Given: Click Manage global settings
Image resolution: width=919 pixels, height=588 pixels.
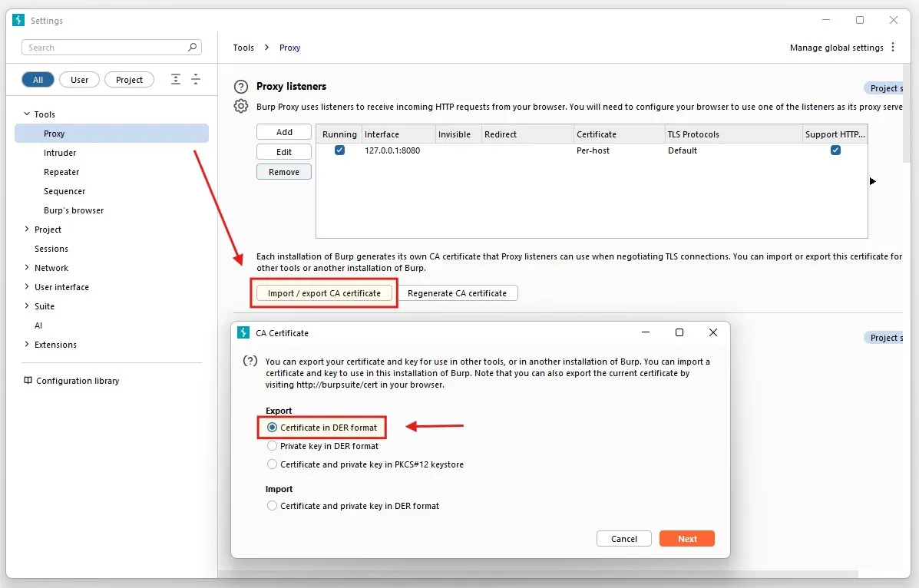Looking at the screenshot, I should point(836,48).
